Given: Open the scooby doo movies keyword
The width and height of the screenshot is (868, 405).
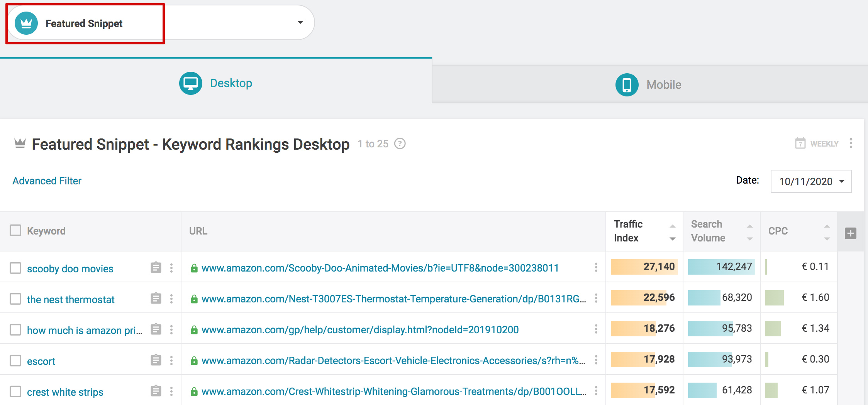Looking at the screenshot, I should pyautogui.click(x=70, y=269).
